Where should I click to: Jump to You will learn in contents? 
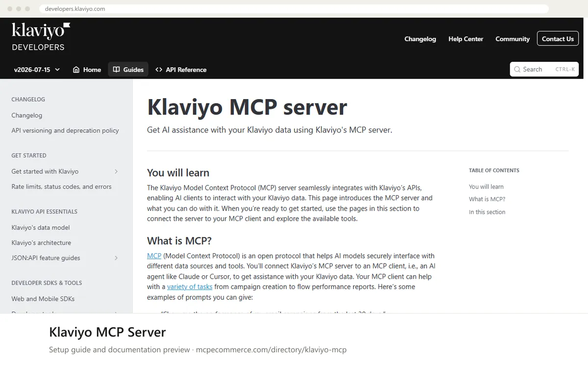click(x=486, y=186)
